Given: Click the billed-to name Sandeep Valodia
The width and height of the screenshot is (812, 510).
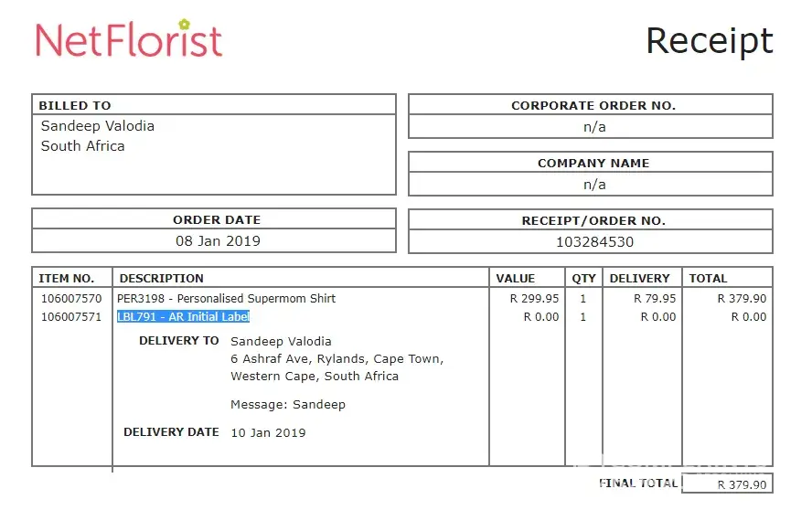Looking at the screenshot, I should point(98,126).
